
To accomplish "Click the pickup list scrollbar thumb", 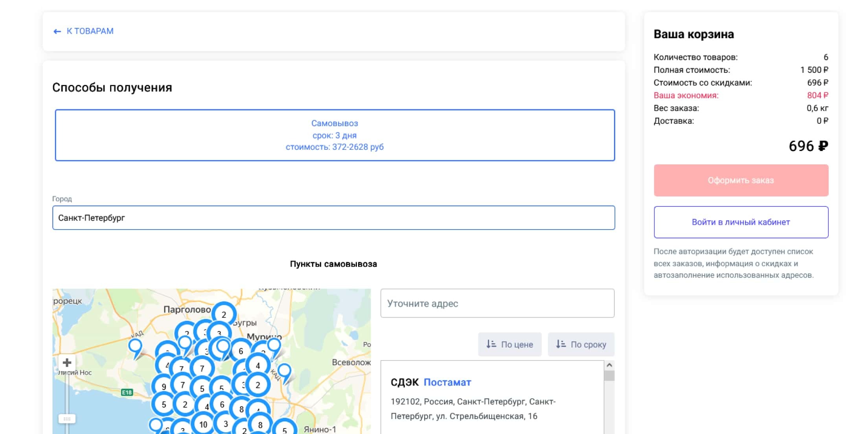I will [x=609, y=376].
